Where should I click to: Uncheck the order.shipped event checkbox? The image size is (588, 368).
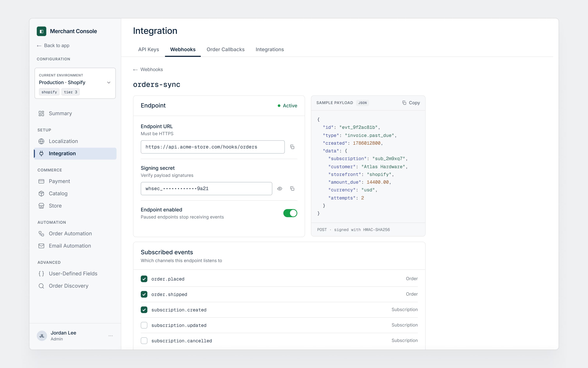144,295
